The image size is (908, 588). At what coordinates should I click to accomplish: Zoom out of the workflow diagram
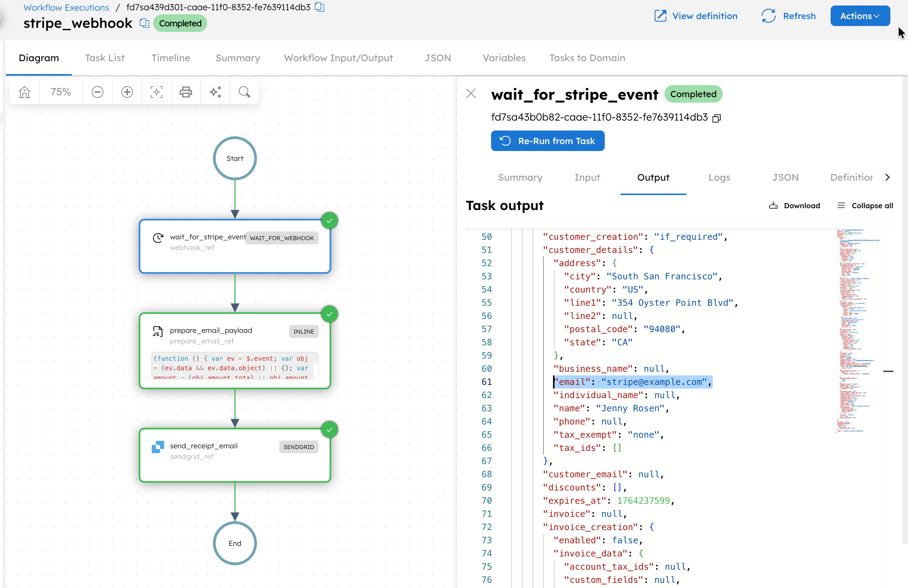[97, 92]
